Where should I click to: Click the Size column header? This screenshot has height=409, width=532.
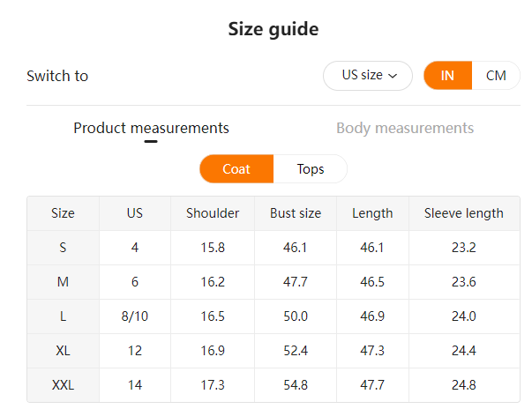point(63,213)
